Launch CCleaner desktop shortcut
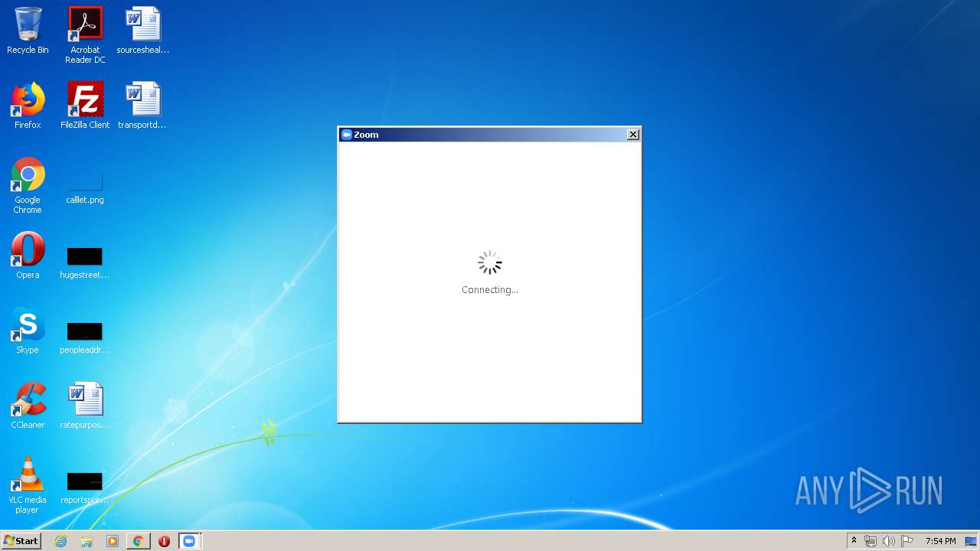The image size is (980, 551). [x=28, y=406]
